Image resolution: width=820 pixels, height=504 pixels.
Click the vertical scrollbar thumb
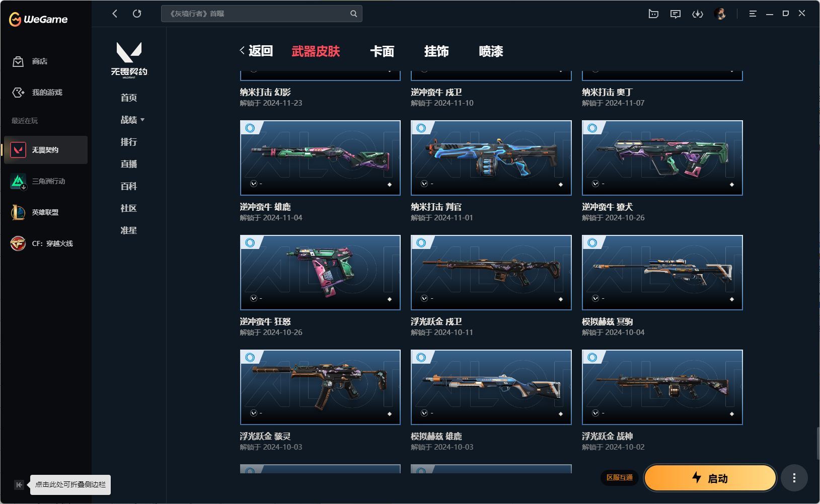click(x=817, y=443)
